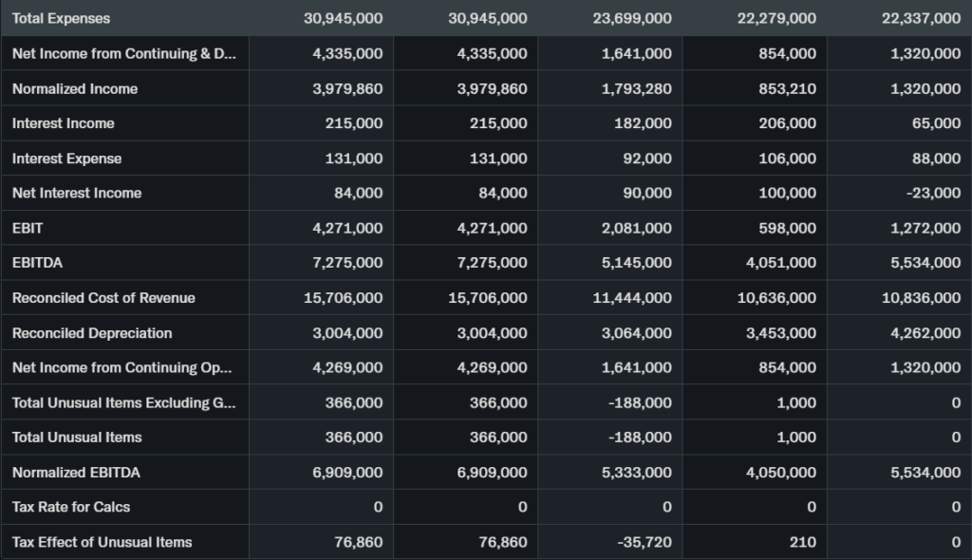Select the Total Unusual Items row label
Viewport: 972px width, 560px height.
(77, 438)
